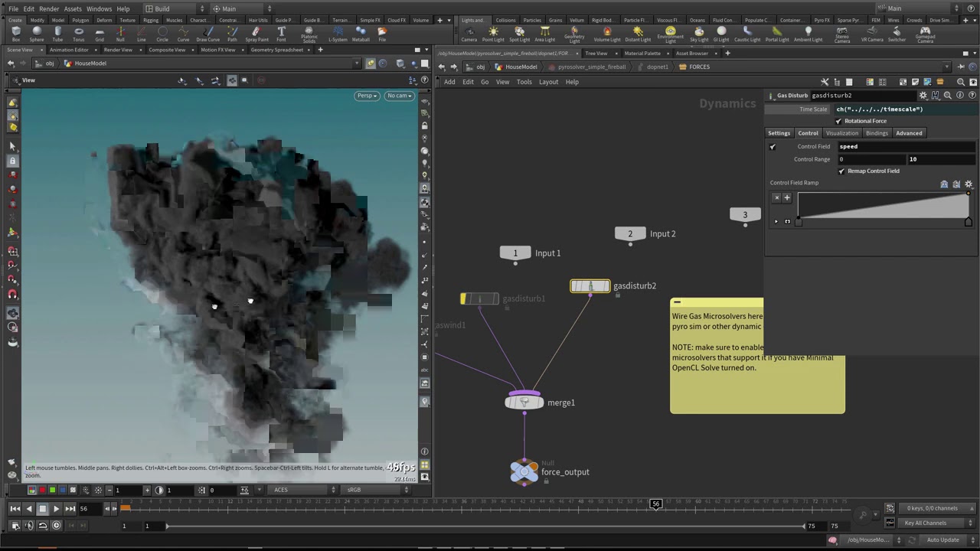Collapse the yellow sticky note

[677, 302]
